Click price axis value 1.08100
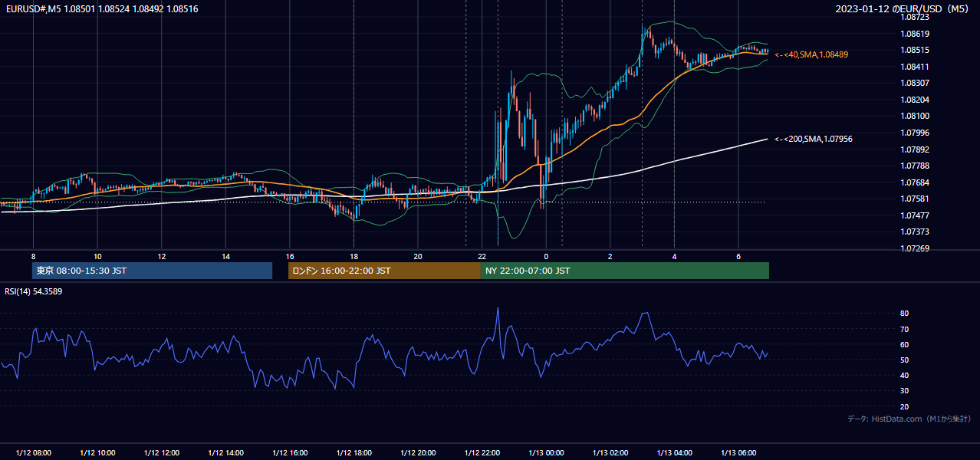Screen dimensions: 980x460 tap(916, 116)
